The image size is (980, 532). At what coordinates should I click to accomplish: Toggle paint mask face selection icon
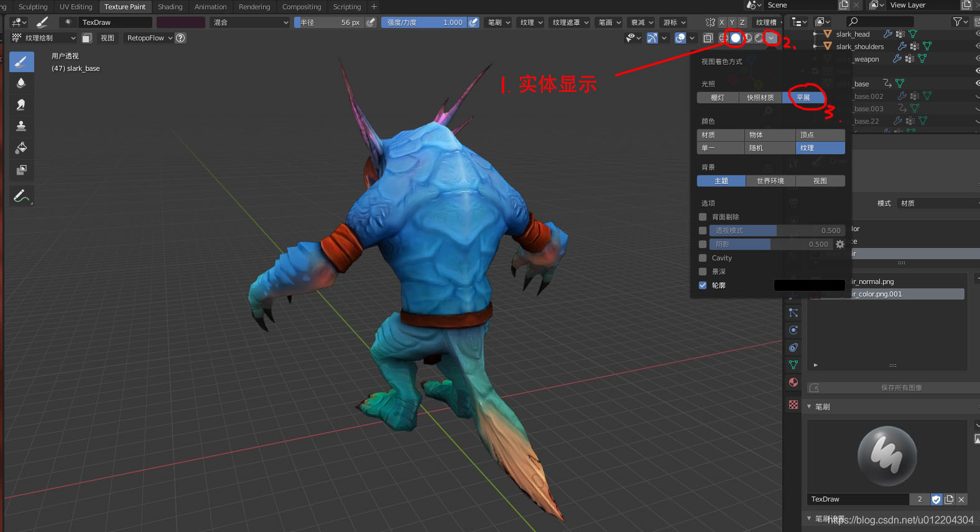[87, 38]
